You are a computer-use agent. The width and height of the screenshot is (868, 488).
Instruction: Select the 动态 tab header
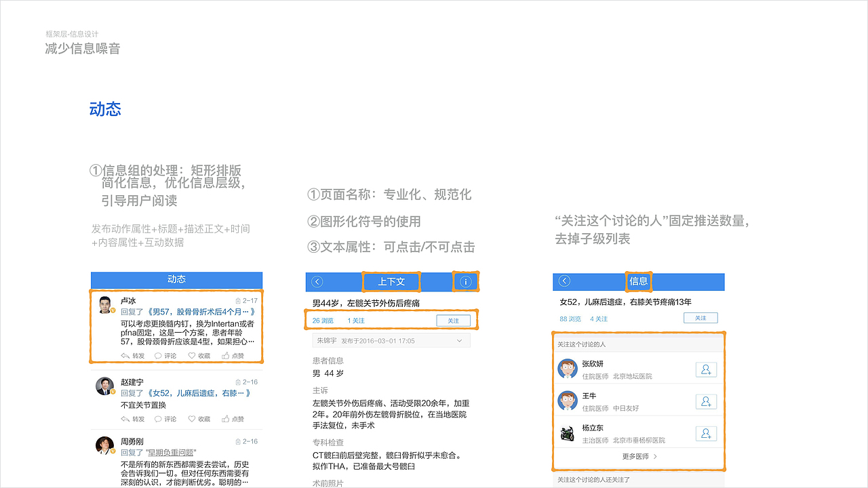click(176, 280)
